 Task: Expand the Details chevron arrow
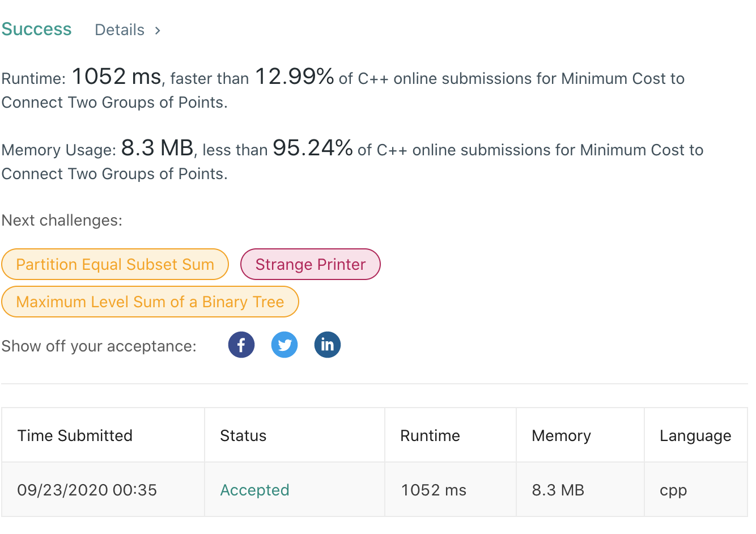[157, 30]
